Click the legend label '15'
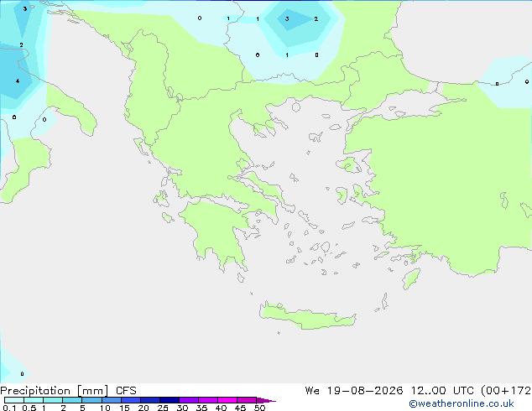The width and height of the screenshot is (532, 411). (124, 408)
